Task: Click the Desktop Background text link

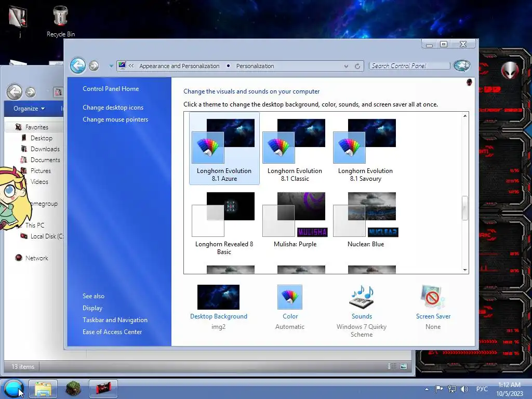Action: pyautogui.click(x=219, y=316)
